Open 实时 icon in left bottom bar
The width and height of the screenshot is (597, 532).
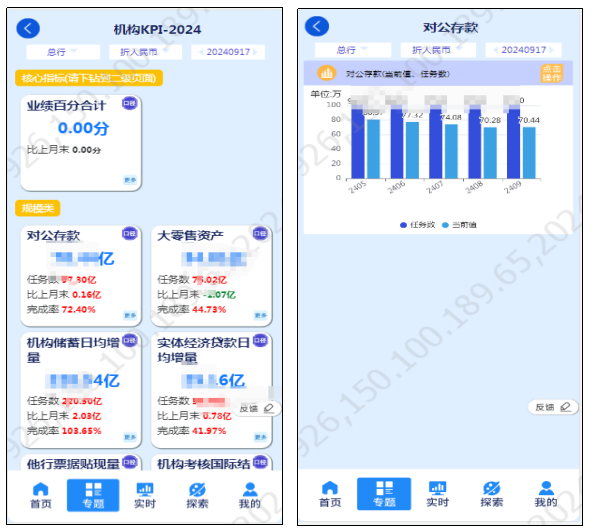click(x=145, y=495)
